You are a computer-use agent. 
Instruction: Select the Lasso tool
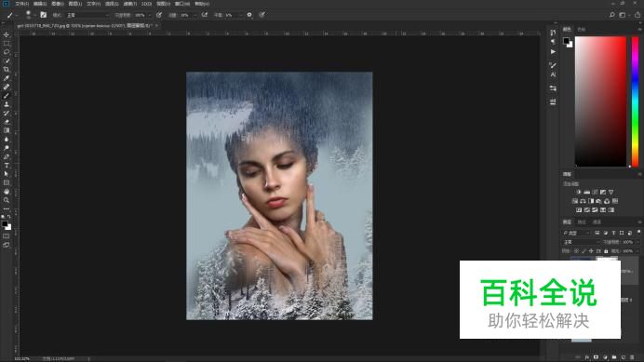[x=7, y=52]
